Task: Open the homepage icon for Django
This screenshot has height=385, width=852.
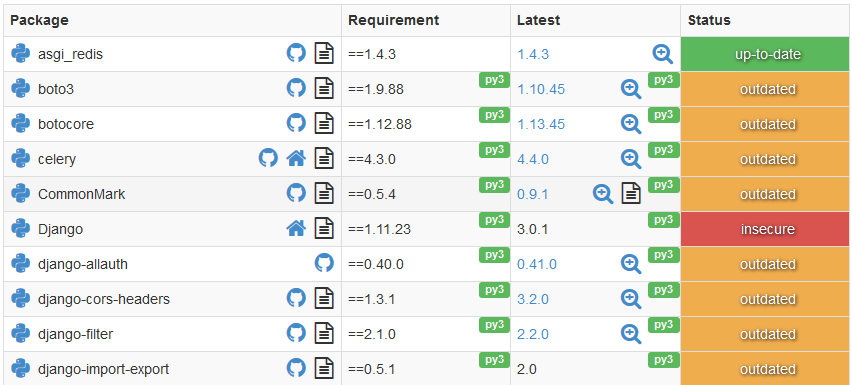Action: [x=296, y=229]
